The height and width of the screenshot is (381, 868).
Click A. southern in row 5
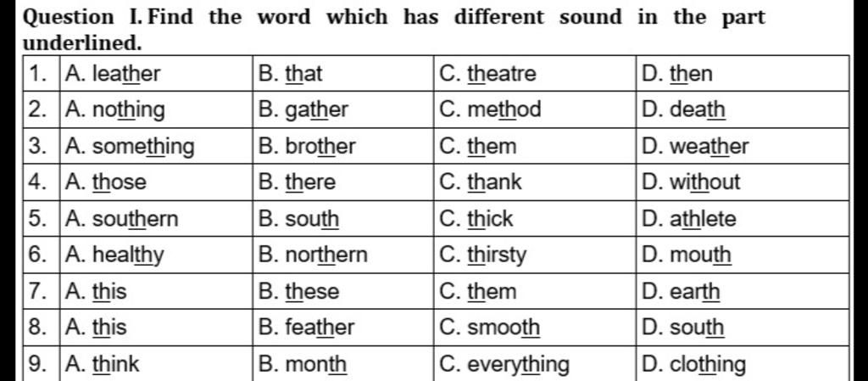click(x=122, y=219)
